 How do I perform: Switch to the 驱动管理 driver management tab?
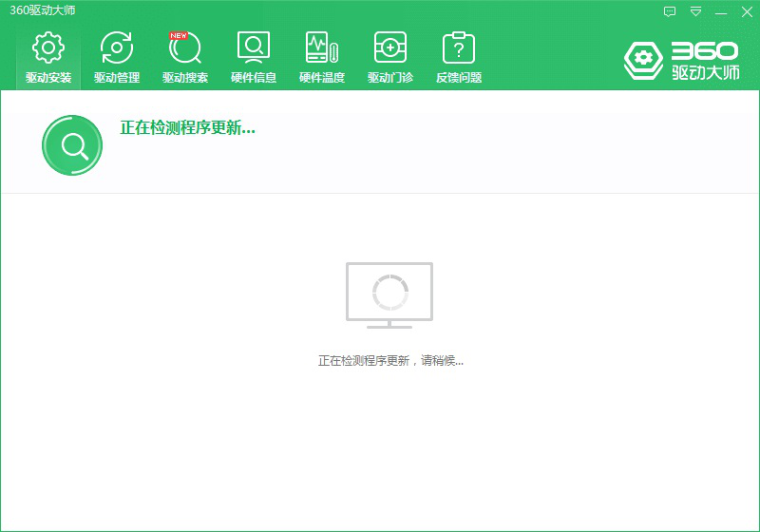[117, 57]
